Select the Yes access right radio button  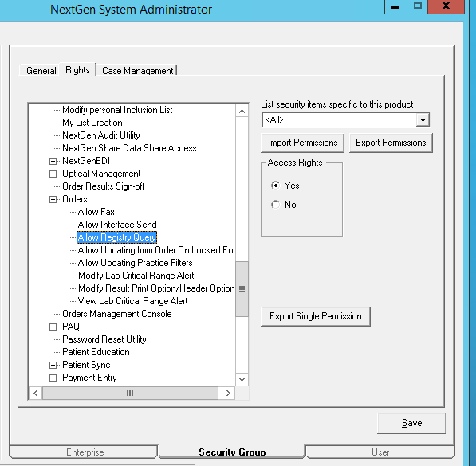(275, 186)
